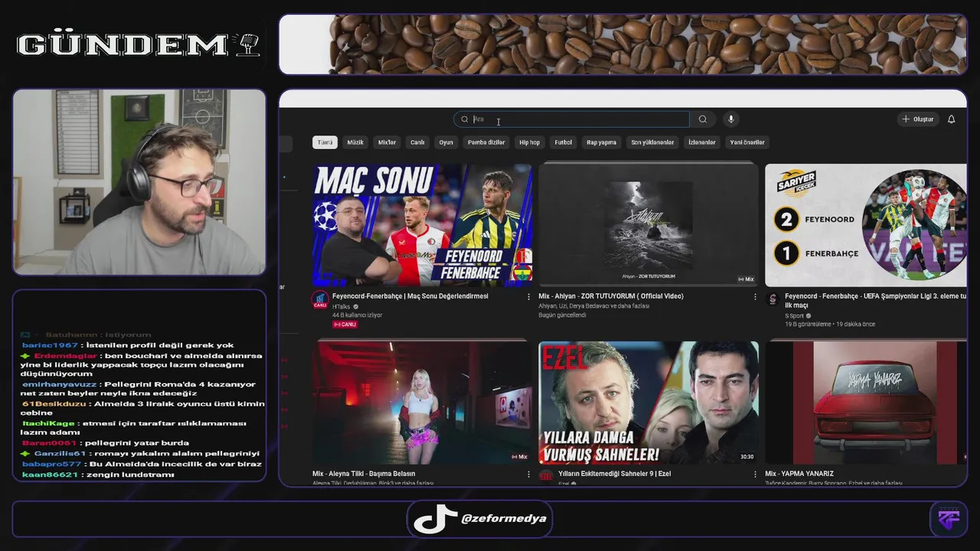Open more options for Maç Sonu Değerlendirmesi video
Image resolution: width=980 pixels, height=551 pixels.
click(528, 297)
